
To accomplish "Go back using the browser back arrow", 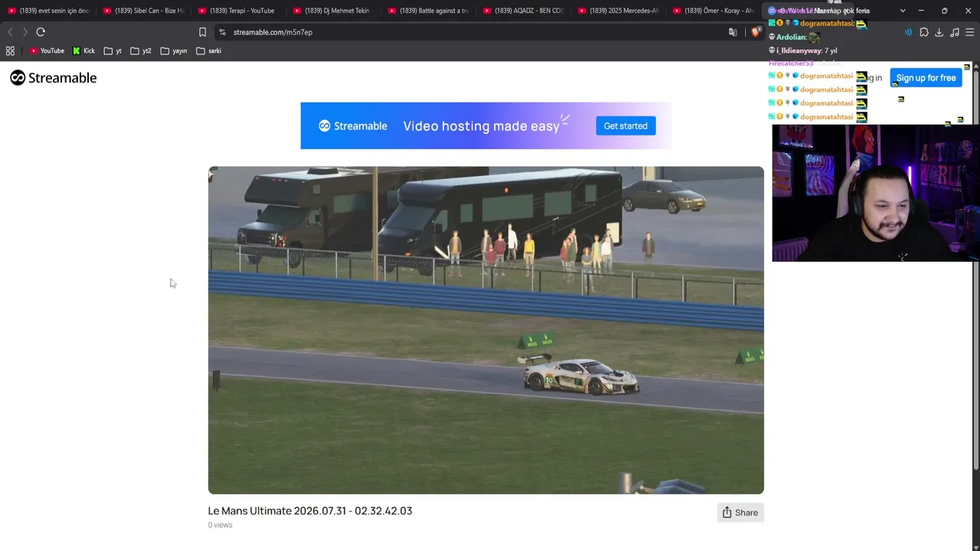I will coord(10,32).
